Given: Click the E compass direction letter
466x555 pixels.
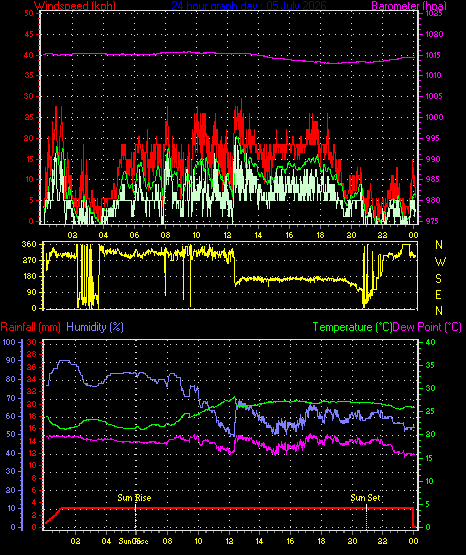Looking at the screenshot, I should click(x=438, y=295).
